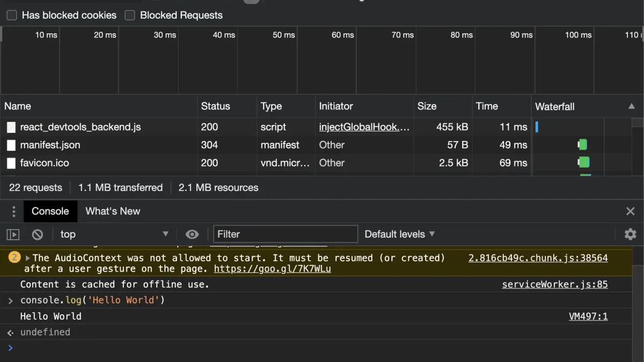Open console settings gear icon
The height and width of the screenshot is (362, 644).
tap(631, 234)
